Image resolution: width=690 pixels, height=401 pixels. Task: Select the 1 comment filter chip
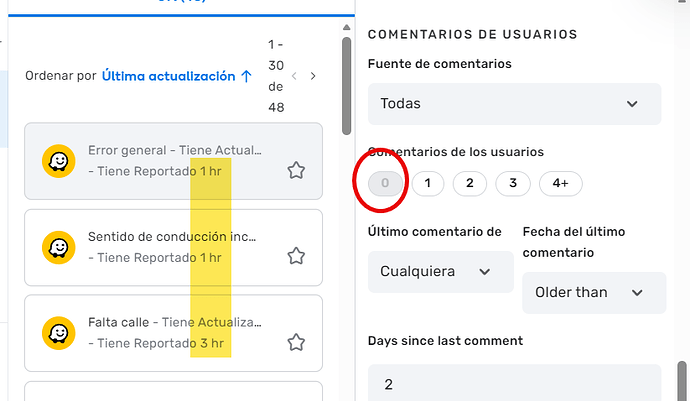click(428, 183)
